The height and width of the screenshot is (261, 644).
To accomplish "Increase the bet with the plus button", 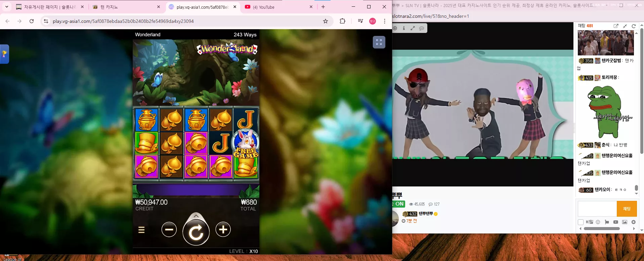I will point(223,229).
